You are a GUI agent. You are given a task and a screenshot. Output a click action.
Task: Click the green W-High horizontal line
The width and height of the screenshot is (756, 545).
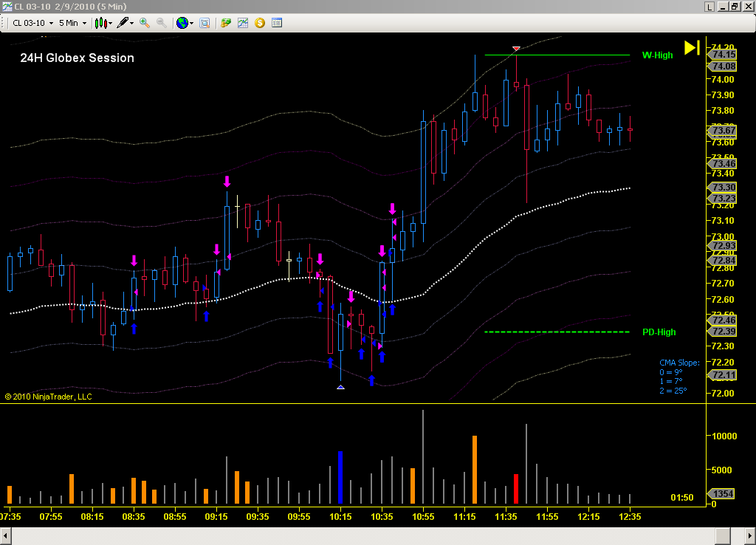pos(557,55)
